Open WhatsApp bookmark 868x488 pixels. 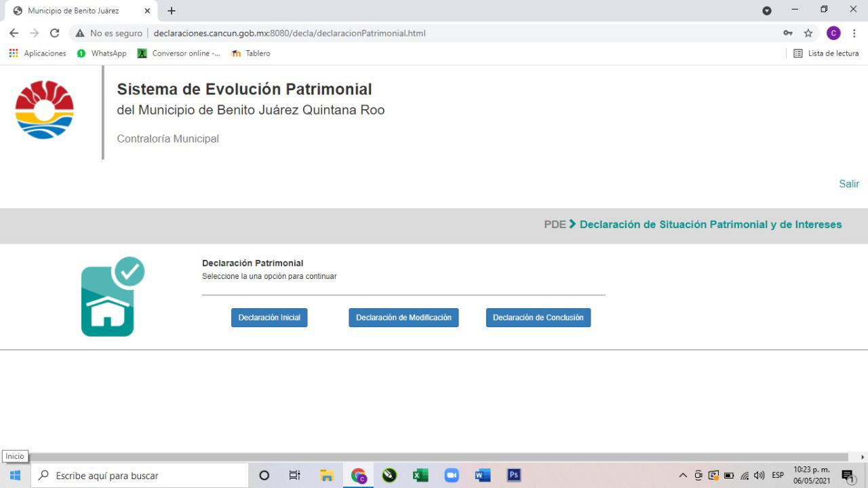pyautogui.click(x=102, y=53)
